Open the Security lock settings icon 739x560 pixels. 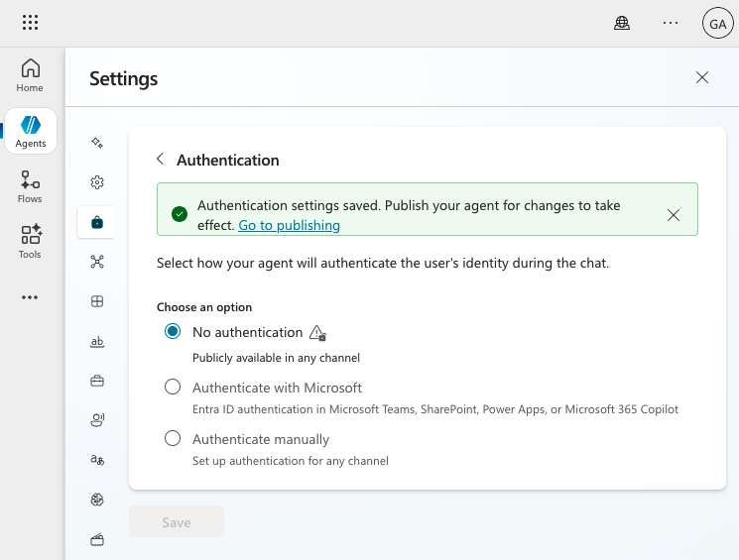pyautogui.click(x=97, y=223)
